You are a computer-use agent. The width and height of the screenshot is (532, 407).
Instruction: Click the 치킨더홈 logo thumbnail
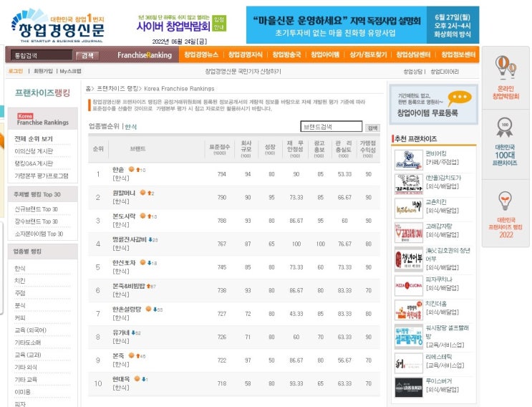click(x=409, y=310)
